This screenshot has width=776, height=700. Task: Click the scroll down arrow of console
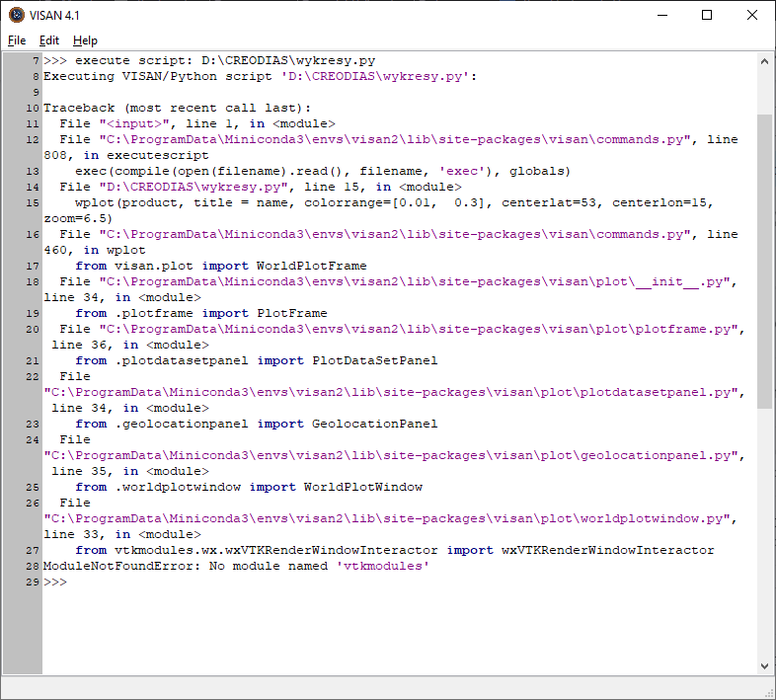tap(764, 665)
